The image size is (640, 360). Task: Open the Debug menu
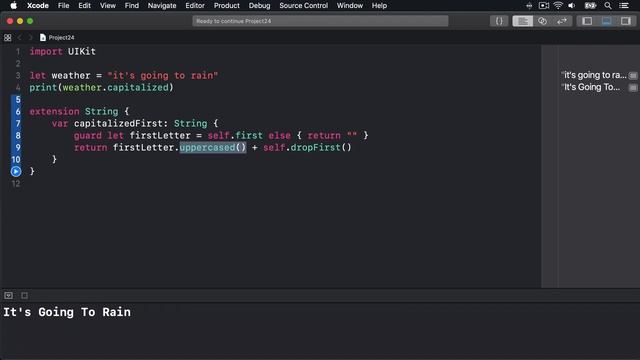(x=259, y=6)
